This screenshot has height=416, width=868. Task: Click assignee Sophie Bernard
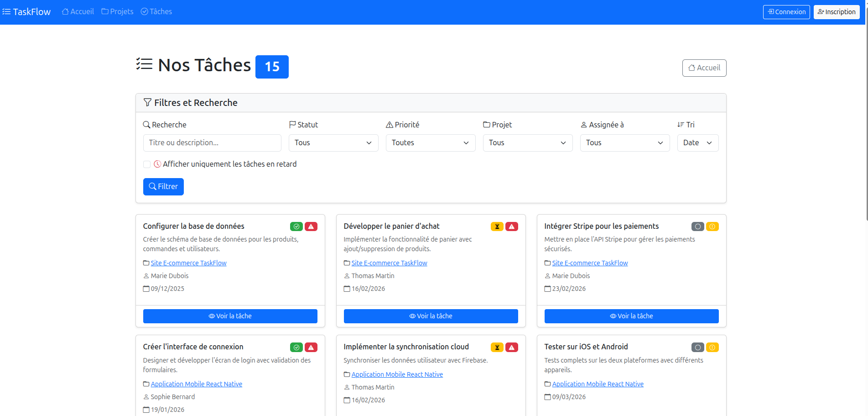click(x=172, y=397)
